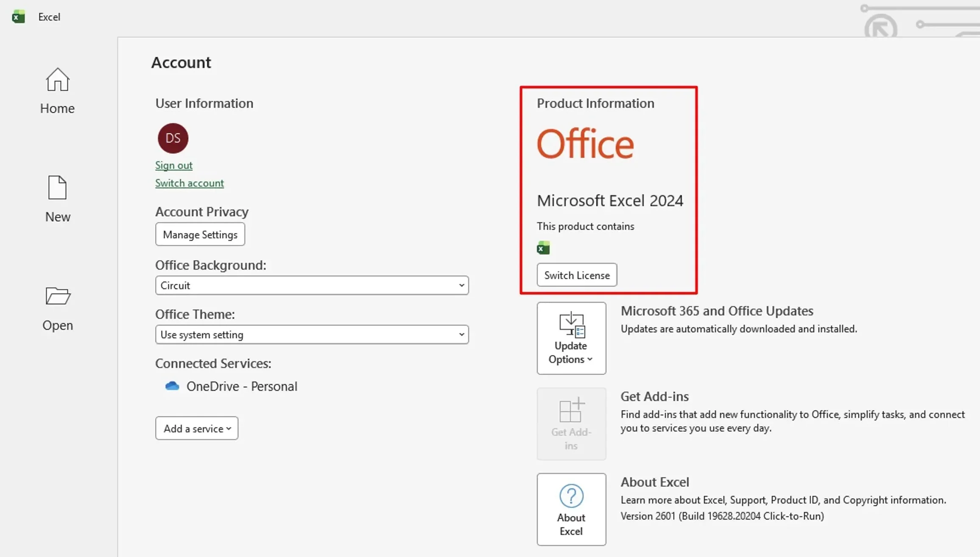Expand the Office Theme dropdown
Viewport: 980px width, 557px height.
[x=312, y=334]
